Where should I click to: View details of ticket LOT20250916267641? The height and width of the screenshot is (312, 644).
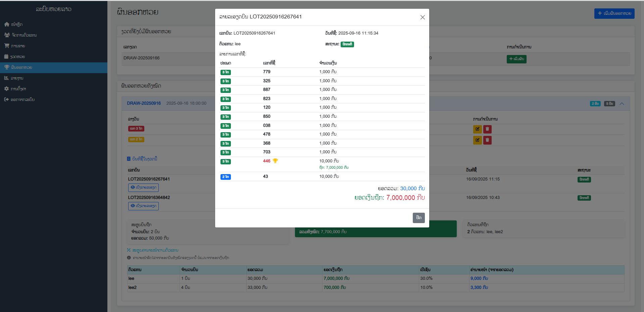(143, 188)
